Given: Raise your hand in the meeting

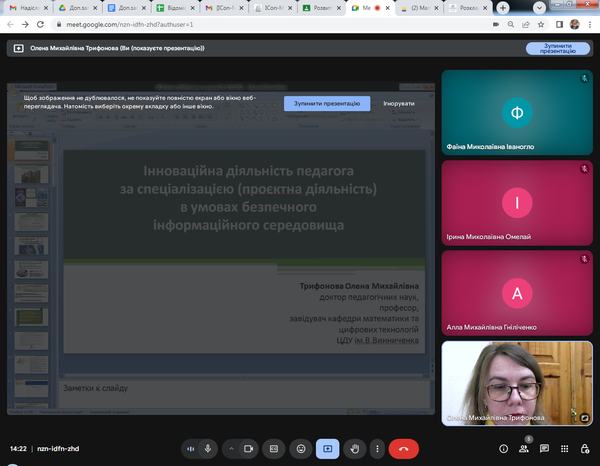Looking at the screenshot, I should tap(354, 449).
